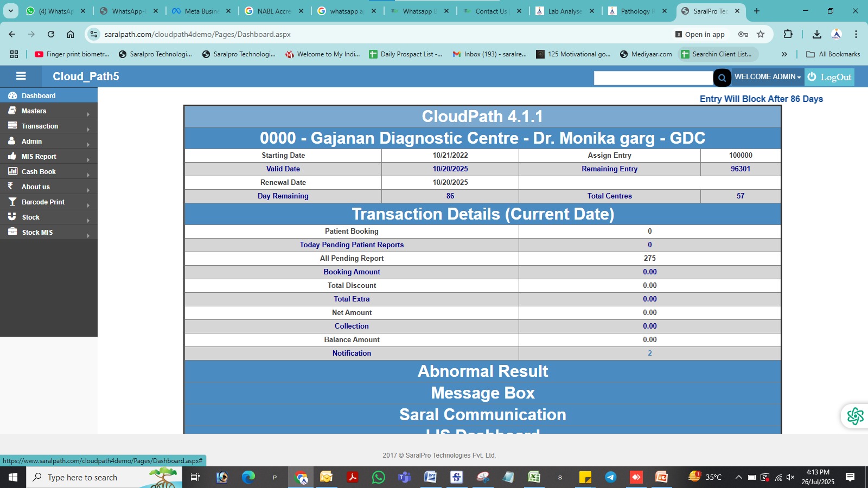The image size is (868, 488).
Task: Open the Message Box section
Action: [x=483, y=393]
